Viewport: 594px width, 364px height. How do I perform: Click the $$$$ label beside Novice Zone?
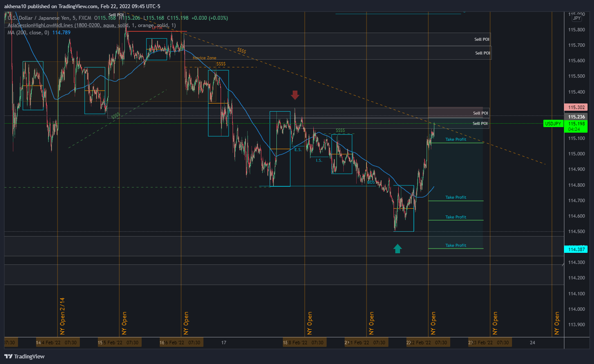click(x=221, y=64)
